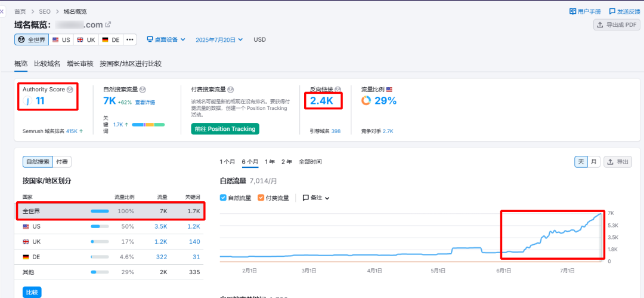Click the monitor icon on 桌面设备
The image size is (644, 298).
pyautogui.click(x=150, y=40)
